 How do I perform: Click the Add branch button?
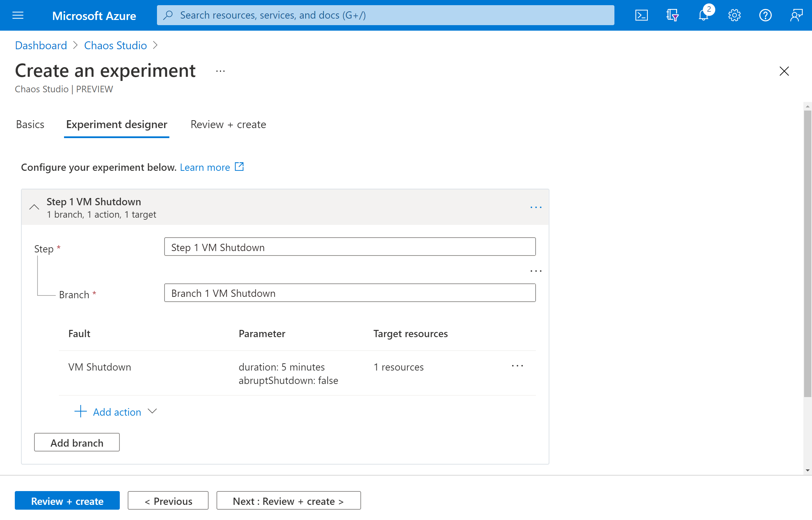77,443
